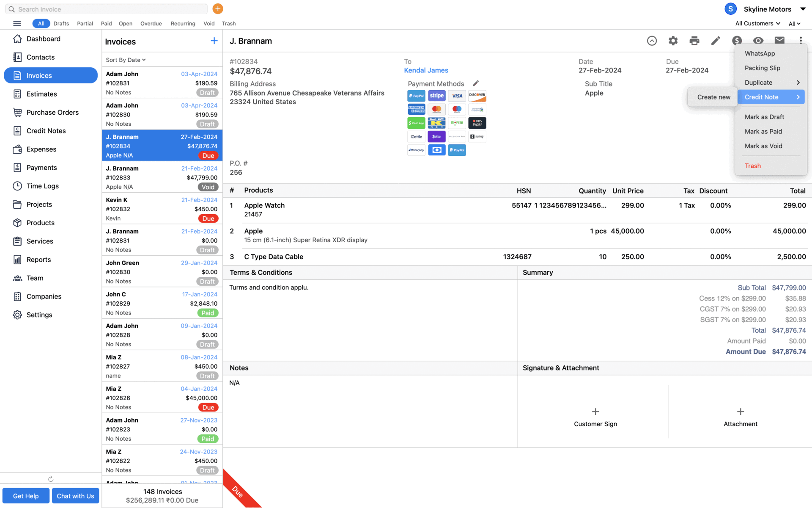Print invoice with printer icon
Image resolution: width=812 pixels, height=508 pixels.
point(694,41)
